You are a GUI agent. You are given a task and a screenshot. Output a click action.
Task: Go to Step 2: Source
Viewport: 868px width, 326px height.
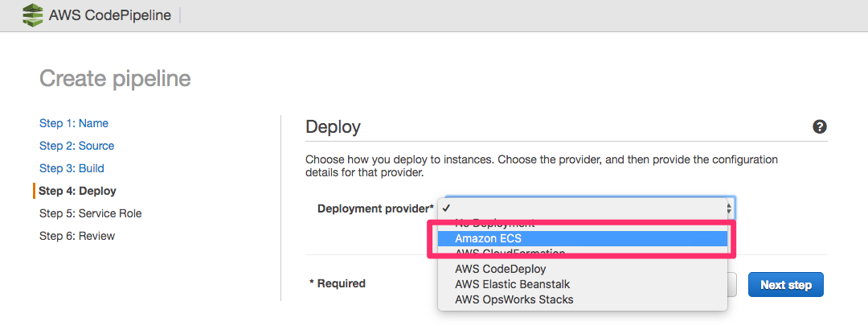[x=76, y=146]
